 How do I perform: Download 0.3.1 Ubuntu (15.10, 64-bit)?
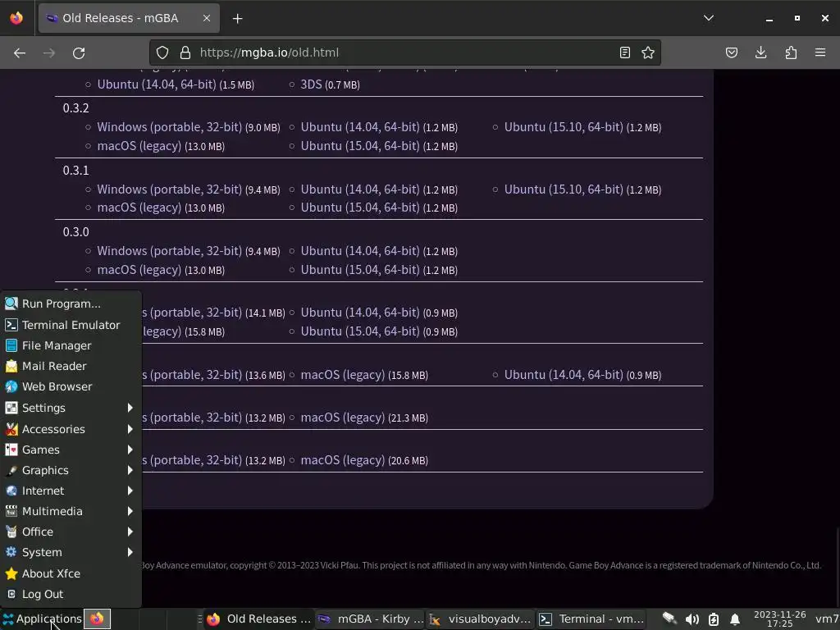tap(564, 189)
